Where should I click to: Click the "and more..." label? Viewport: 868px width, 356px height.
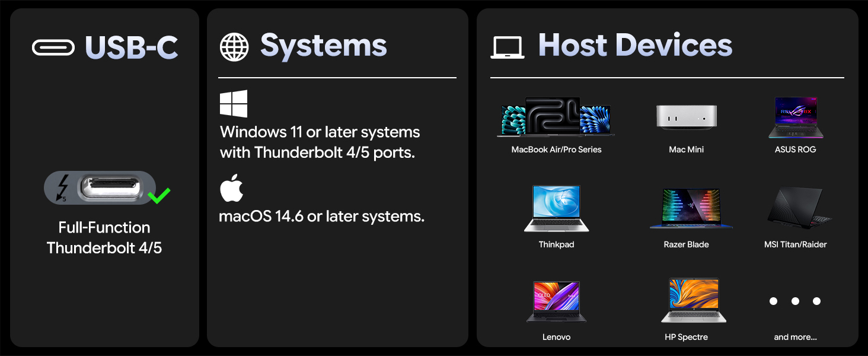(795, 337)
